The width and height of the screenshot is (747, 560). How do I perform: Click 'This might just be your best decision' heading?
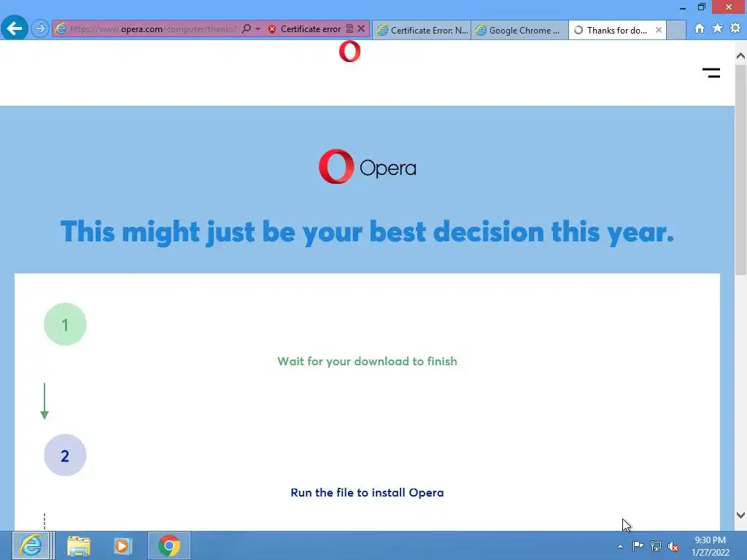[x=368, y=232]
